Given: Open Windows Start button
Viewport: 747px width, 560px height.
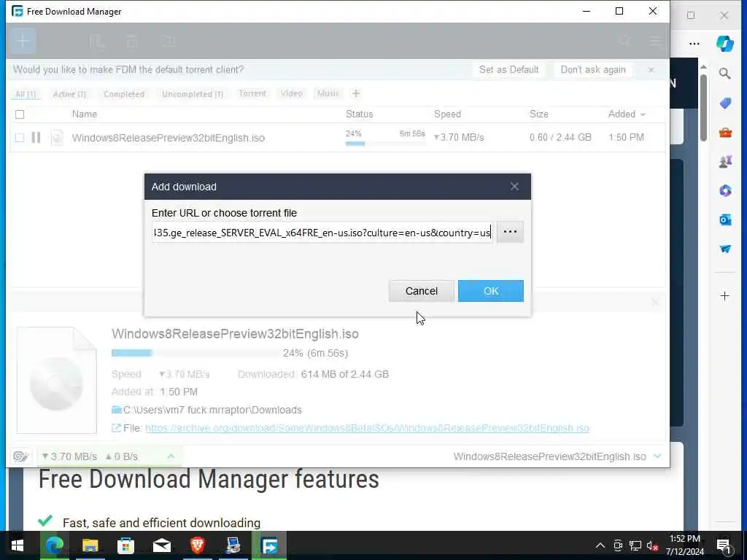Looking at the screenshot, I should coord(18,545).
